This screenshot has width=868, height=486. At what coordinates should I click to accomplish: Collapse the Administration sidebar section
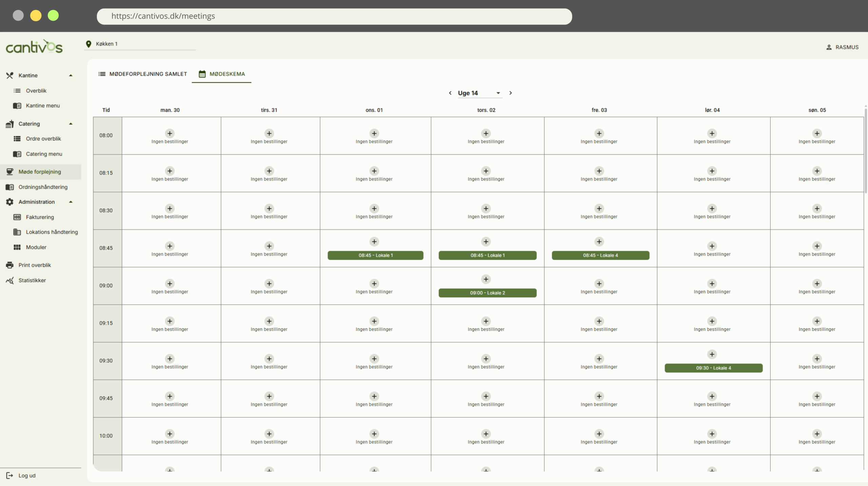click(x=71, y=202)
